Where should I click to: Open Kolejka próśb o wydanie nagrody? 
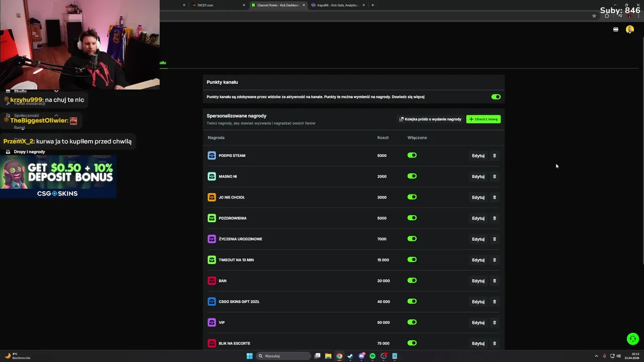coord(430,119)
